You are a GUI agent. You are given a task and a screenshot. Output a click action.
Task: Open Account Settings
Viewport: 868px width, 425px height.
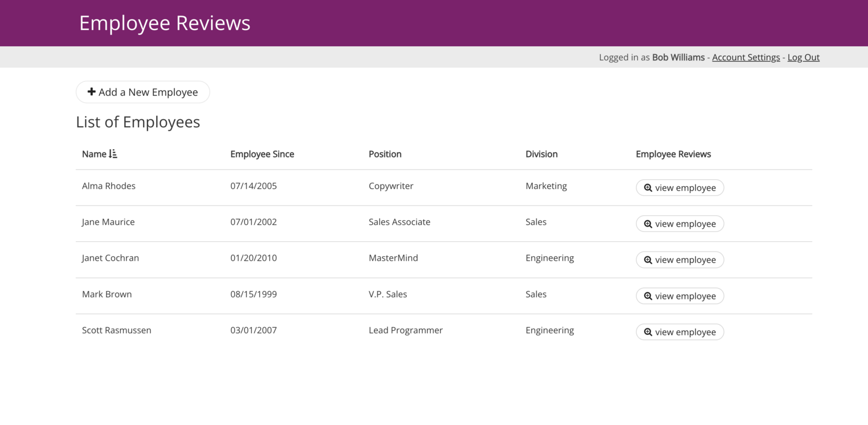coord(746,57)
